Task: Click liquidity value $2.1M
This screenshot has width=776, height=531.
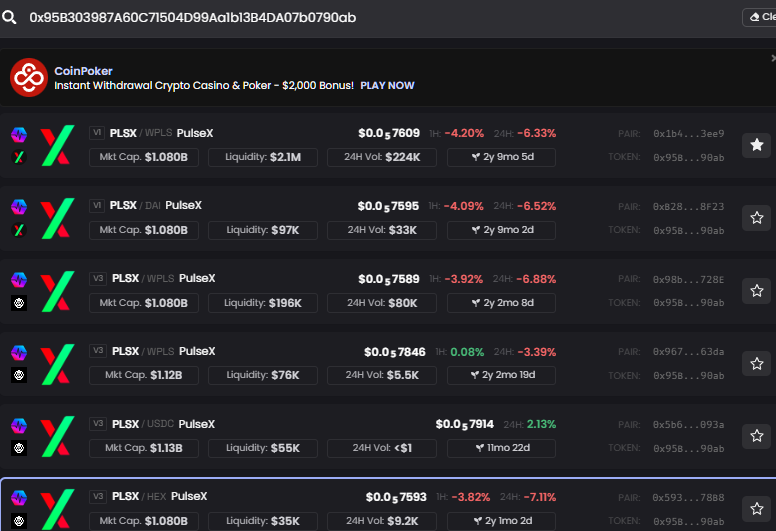Action: 286,157
